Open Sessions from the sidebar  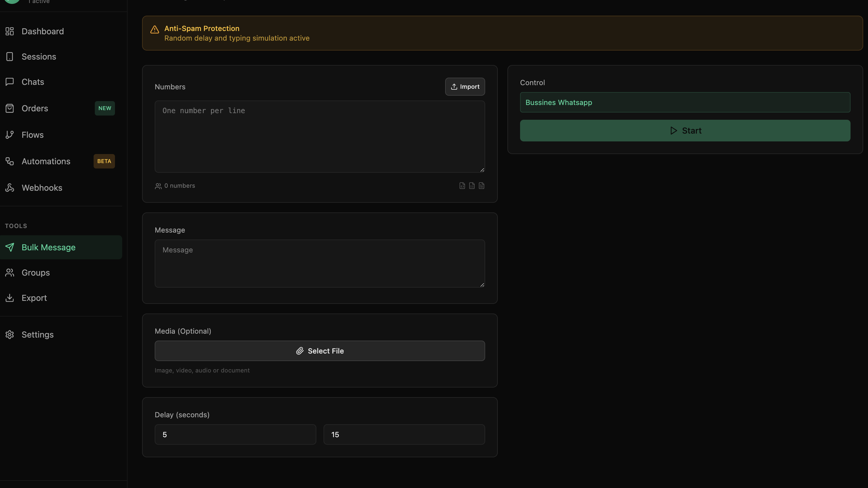point(39,57)
